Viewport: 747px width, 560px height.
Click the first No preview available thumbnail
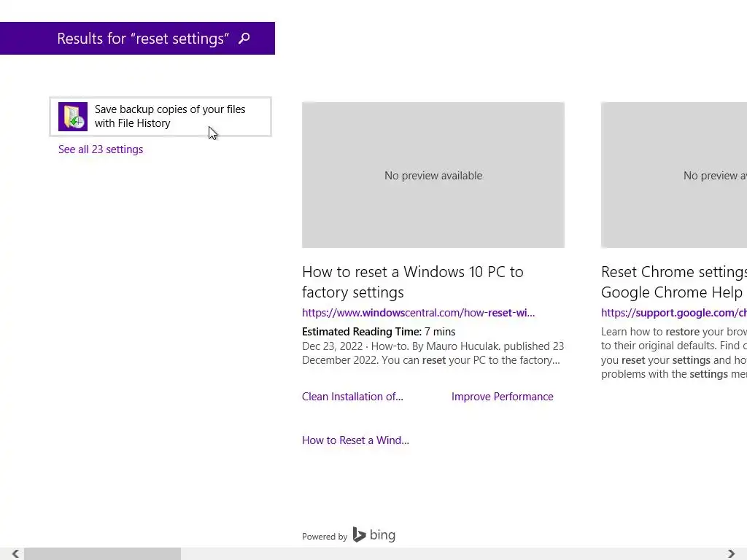coord(433,175)
